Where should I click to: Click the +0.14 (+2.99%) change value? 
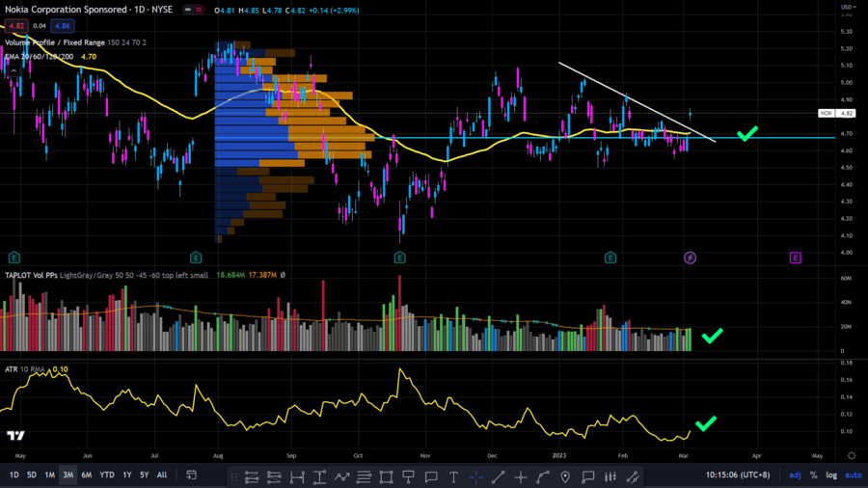334,10
